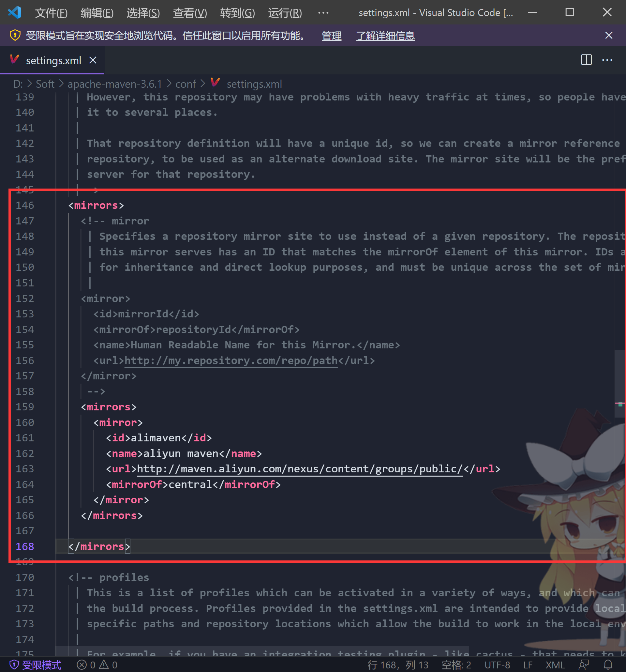This screenshot has height=672, width=626.
Task: Click the 了解详细信息 link
Action: click(x=385, y=36)
